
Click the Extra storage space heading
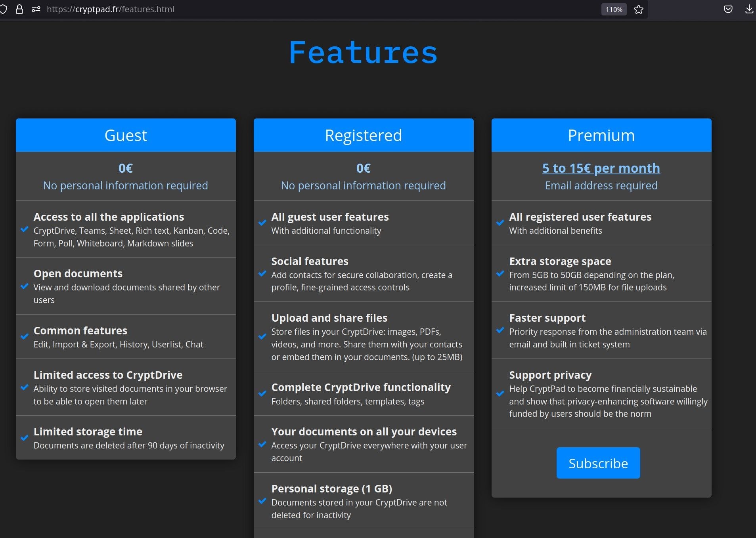coord(560,261)
